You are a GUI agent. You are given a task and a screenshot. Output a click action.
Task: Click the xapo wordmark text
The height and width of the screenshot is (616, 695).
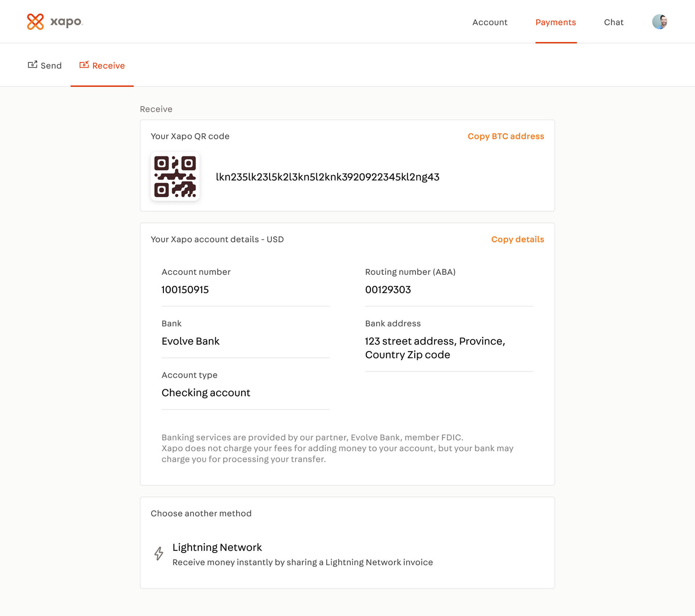pyautogui.click(x=67, y=22)
